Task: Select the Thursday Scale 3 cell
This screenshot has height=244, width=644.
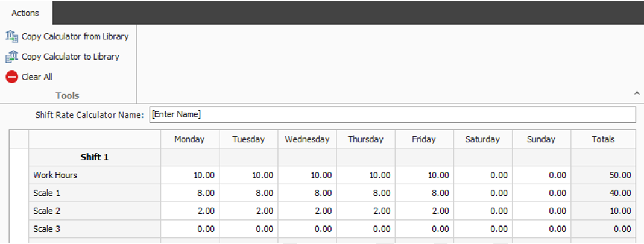Action: pos(365,229)
